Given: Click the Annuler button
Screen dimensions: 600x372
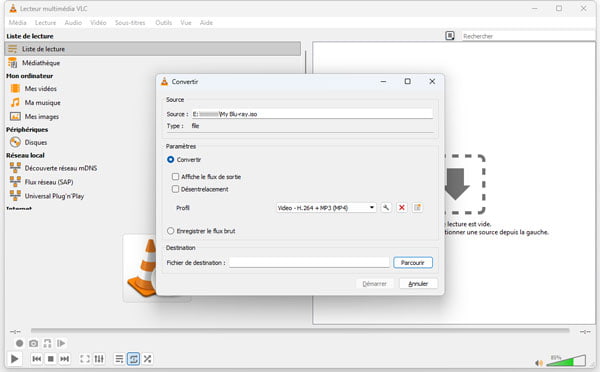Looking at the screenshot, I should [x=418, y=284].
